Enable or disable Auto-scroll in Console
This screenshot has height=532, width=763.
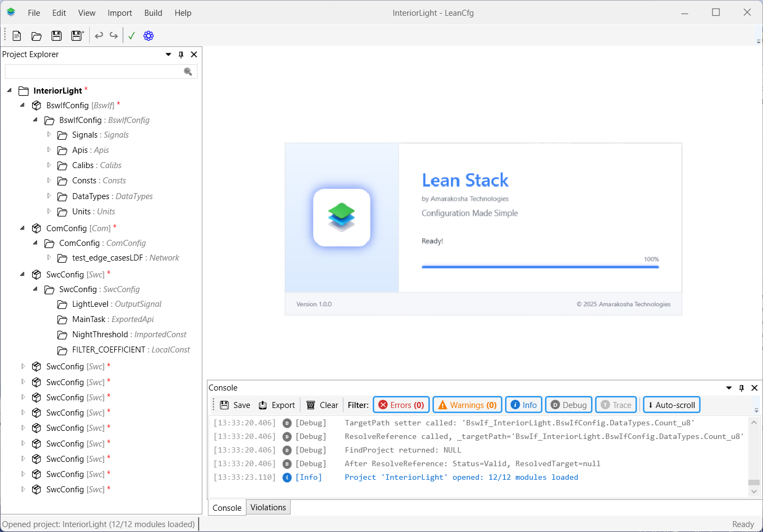[x=672, y=405]
